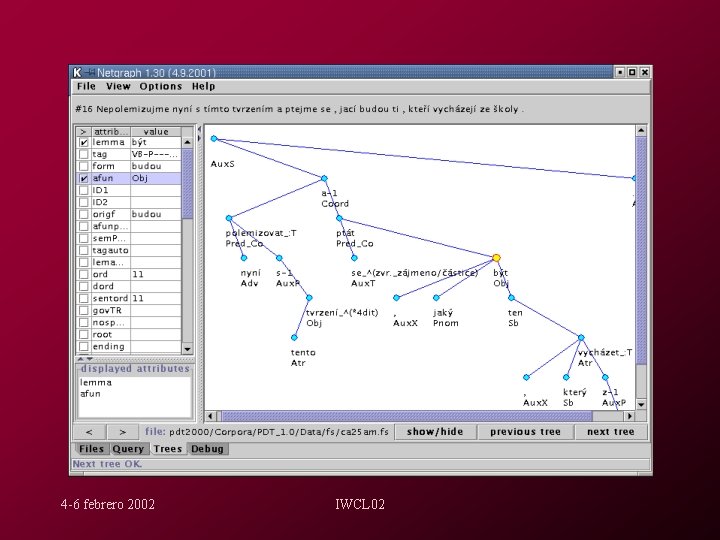Open the File menu
This screenshot has width=720, height=540.
[86, 86]
